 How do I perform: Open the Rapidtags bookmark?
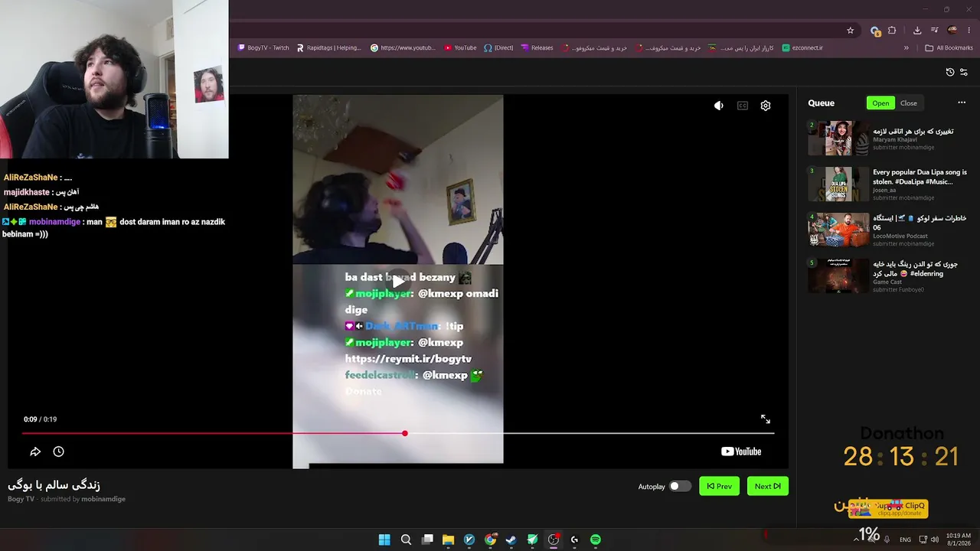[x=328, y=47]
